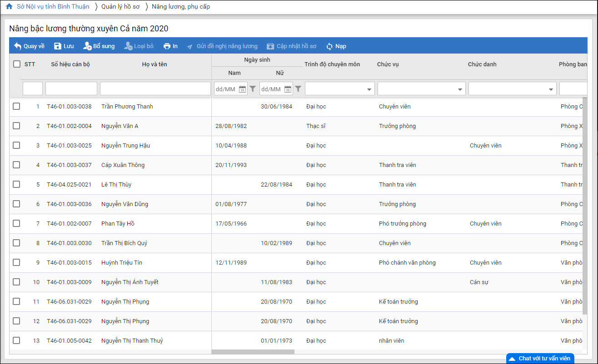Screen dimensions: 598x364
Task: Click the Nạp reload icon
Action: pyautogui.click(x=329, y=46)
